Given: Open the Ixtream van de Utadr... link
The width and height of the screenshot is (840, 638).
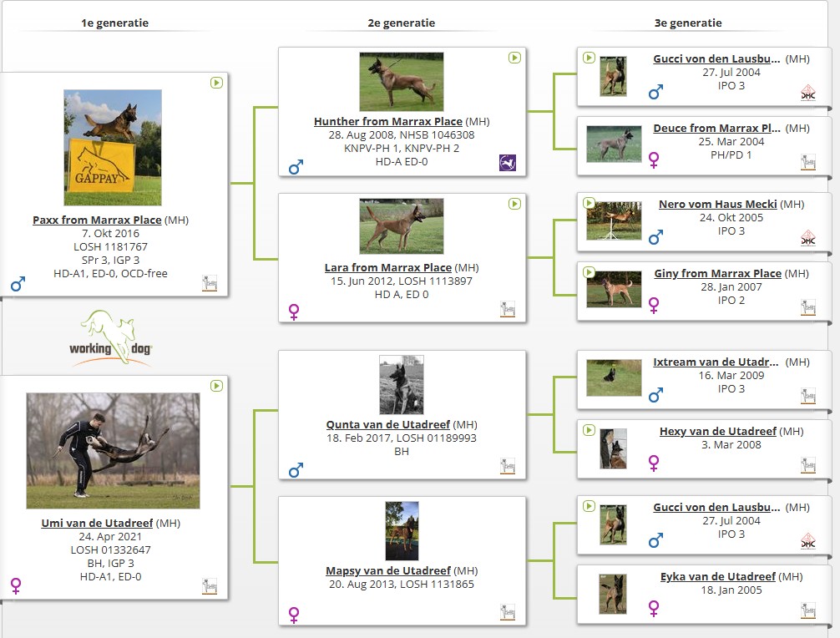Looking at the screenshot, I should tap(716, 362).
